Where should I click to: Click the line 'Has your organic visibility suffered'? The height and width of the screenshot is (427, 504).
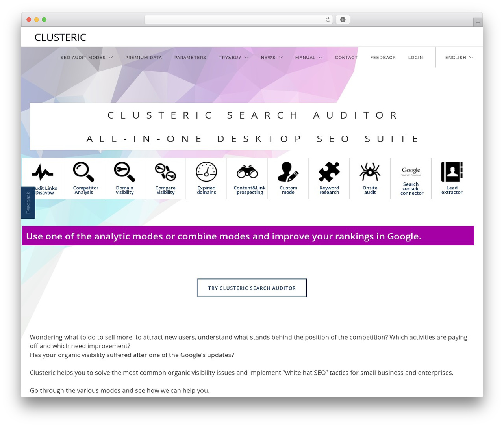pos(132,355)
